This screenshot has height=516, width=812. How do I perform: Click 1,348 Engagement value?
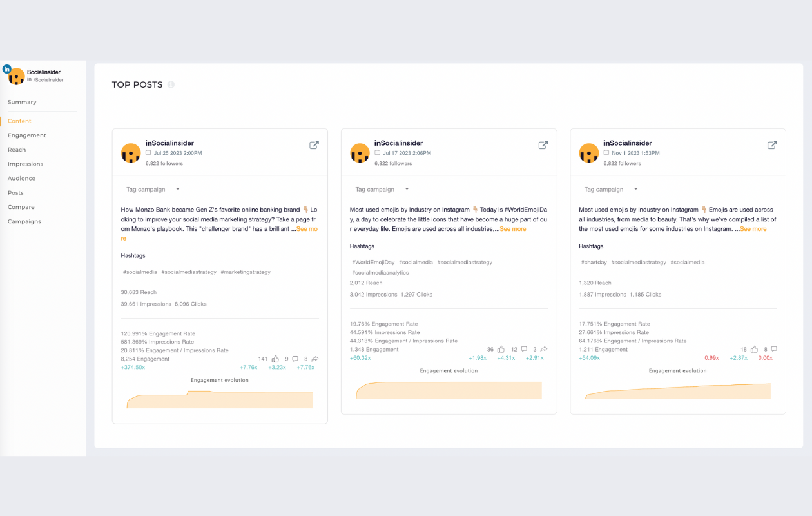pyautogui.click(x=374, y=350)
